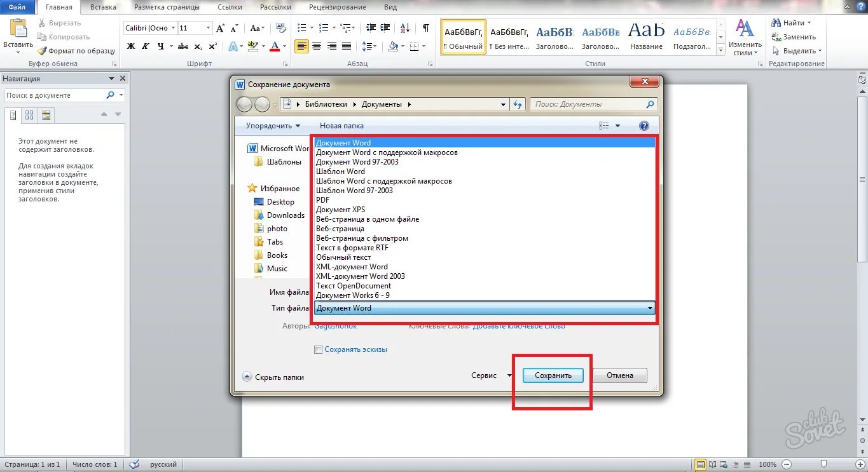Clear formatting with the eraser icon
This screenshot has height=472, width=868.
pyautogui.click(x=280, y=28)
